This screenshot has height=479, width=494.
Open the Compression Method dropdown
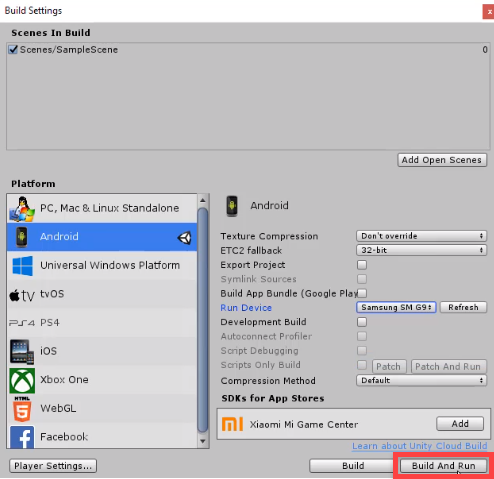pos(421,380)
